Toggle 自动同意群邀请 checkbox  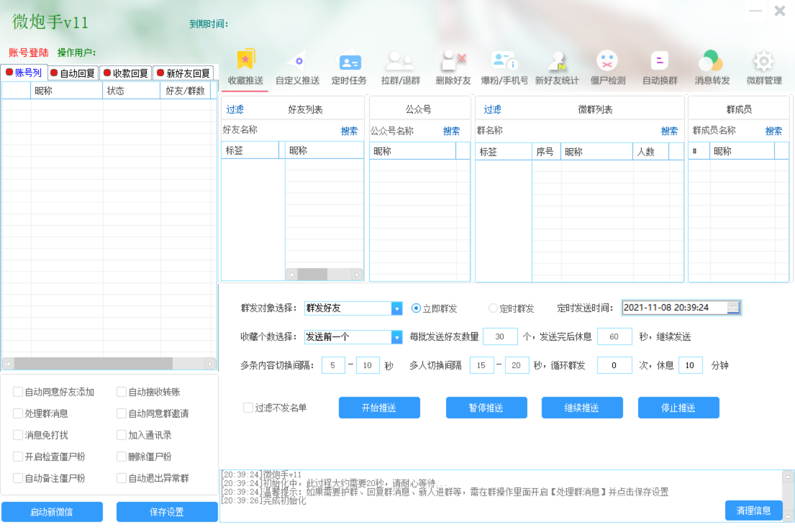[x=121, y=414]
